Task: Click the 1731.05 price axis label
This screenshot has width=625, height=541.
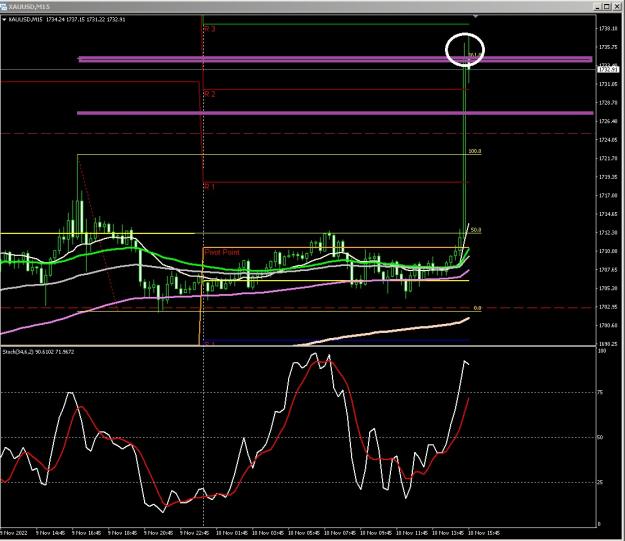Action: 608,84
